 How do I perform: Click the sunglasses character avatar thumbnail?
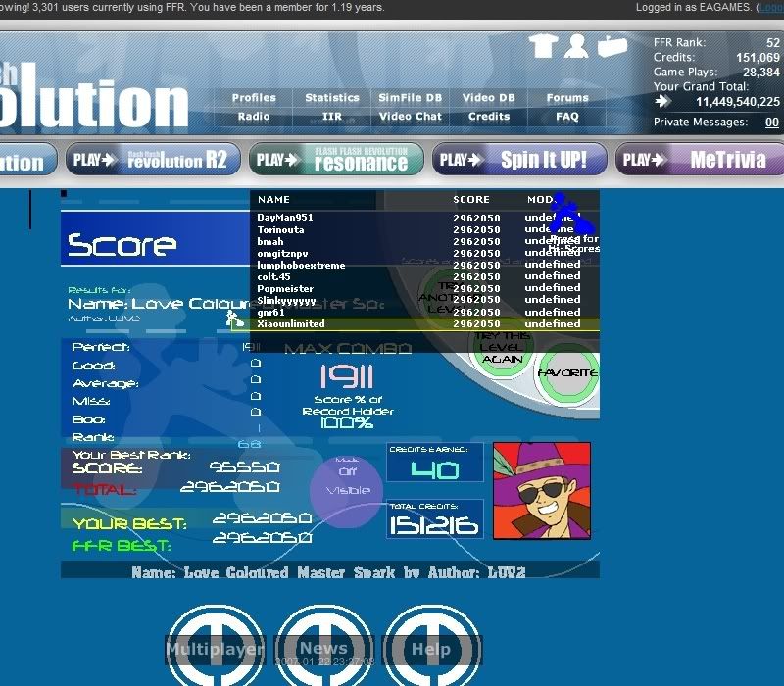pos(541,490)
